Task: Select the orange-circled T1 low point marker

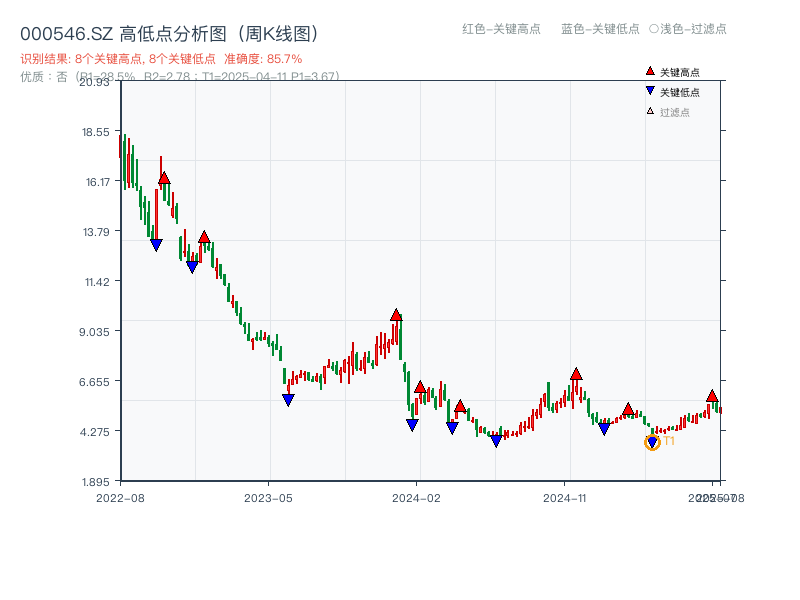Action: 652,442
